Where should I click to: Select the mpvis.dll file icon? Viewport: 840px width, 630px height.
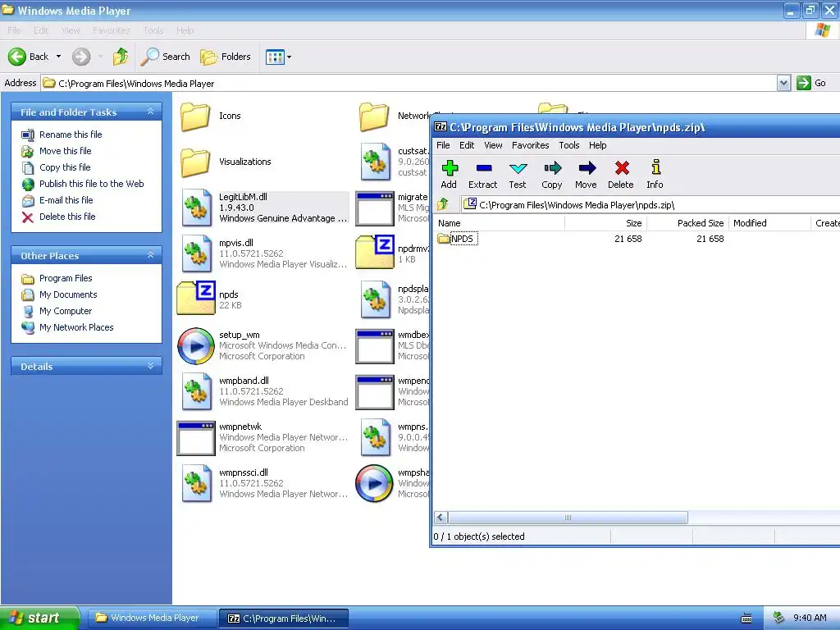(196, 253)
